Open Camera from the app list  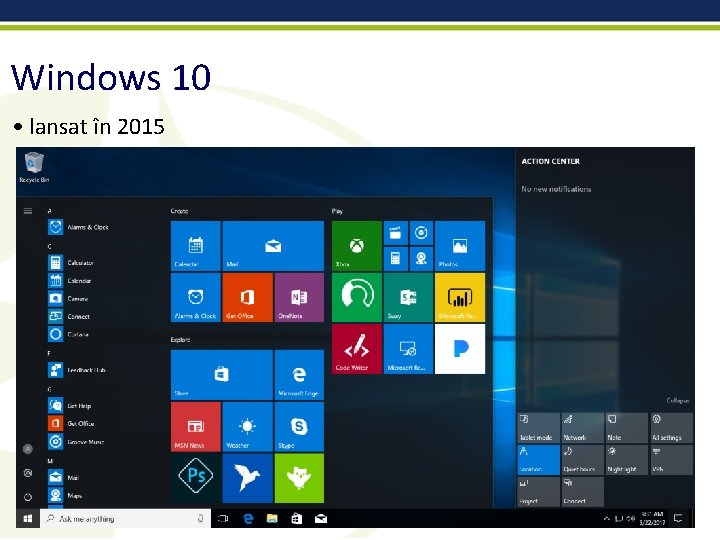click(x=68, y=298)
